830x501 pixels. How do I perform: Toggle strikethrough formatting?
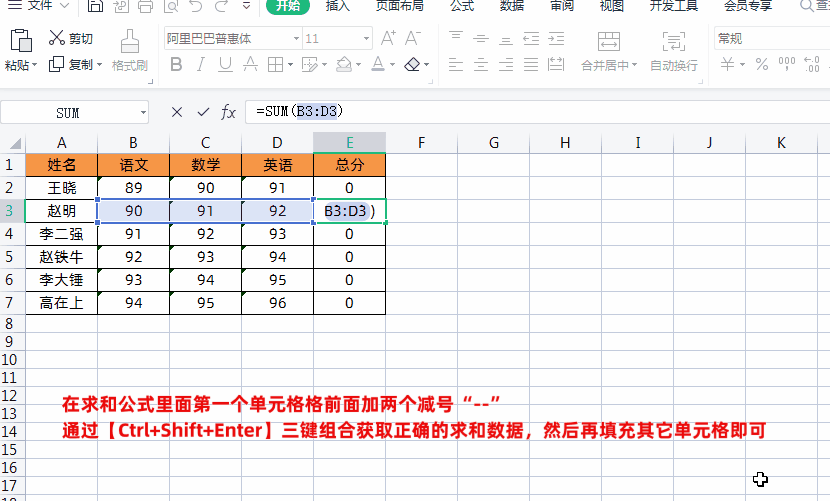(x=250, y=65)
